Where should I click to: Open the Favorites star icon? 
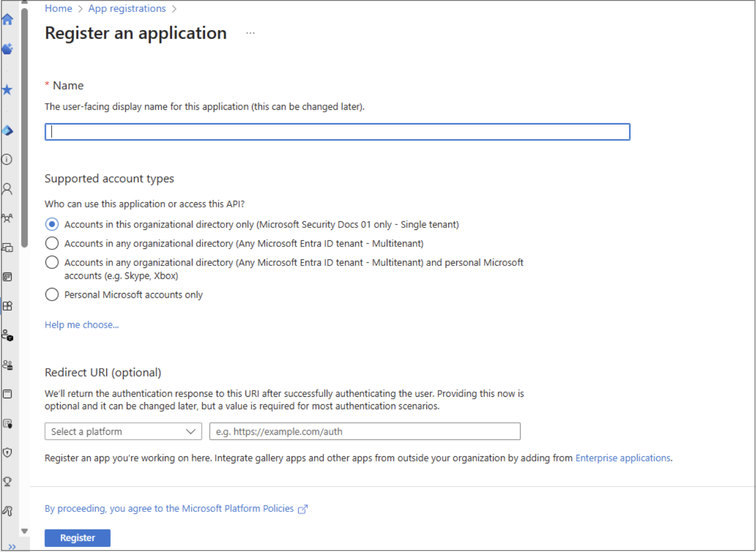click(7, 90)
